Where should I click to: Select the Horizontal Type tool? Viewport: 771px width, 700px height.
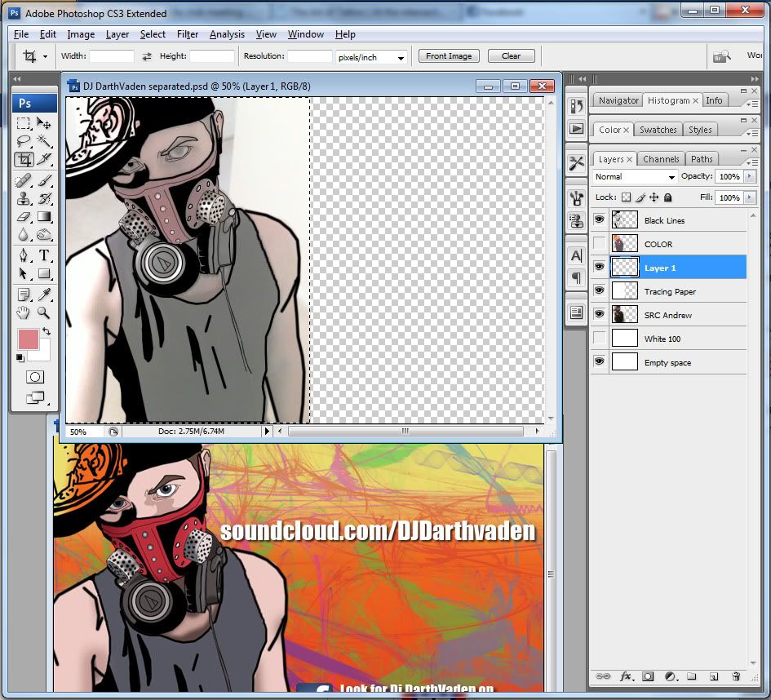point(44,255)
